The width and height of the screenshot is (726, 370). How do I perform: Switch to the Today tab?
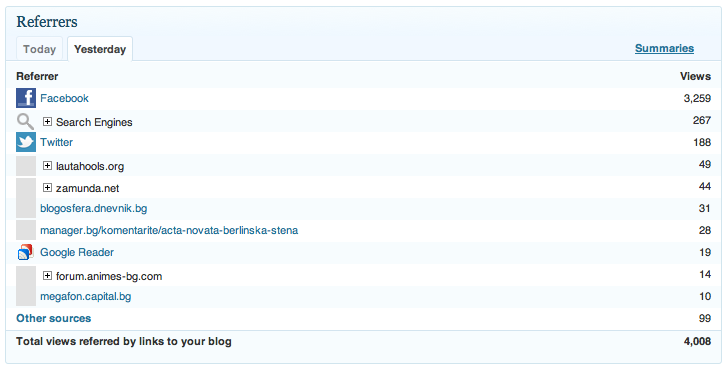(x=39, y=49)
